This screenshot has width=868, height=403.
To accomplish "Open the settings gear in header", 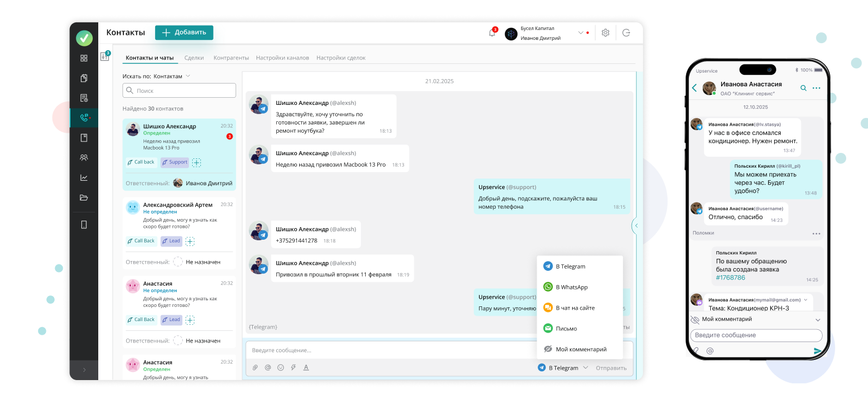I will pos(605,33).
